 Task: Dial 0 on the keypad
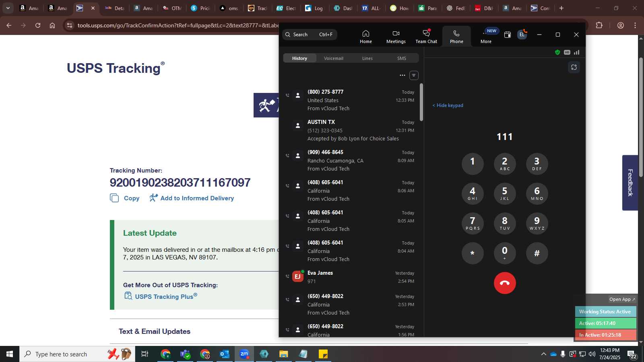[x=505, y=253]
